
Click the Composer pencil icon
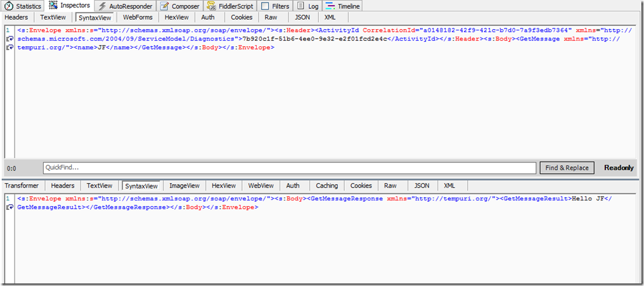164,6
